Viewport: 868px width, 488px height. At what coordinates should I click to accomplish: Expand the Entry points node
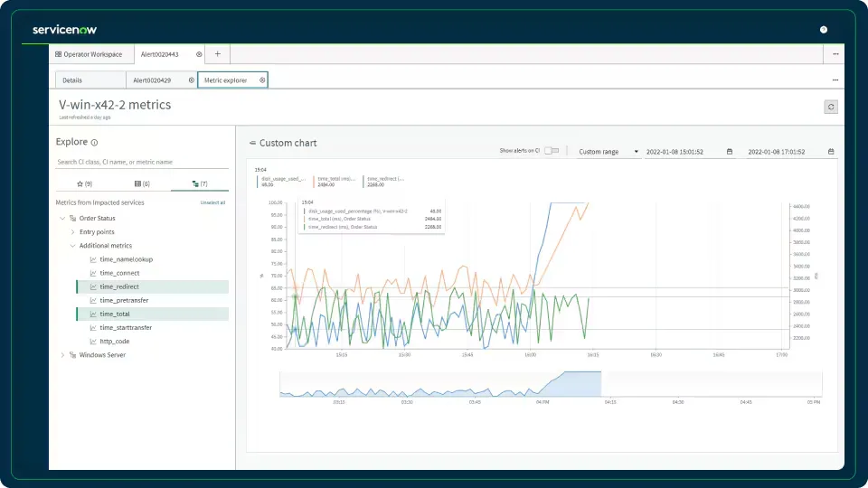click(x=72, y=232)
